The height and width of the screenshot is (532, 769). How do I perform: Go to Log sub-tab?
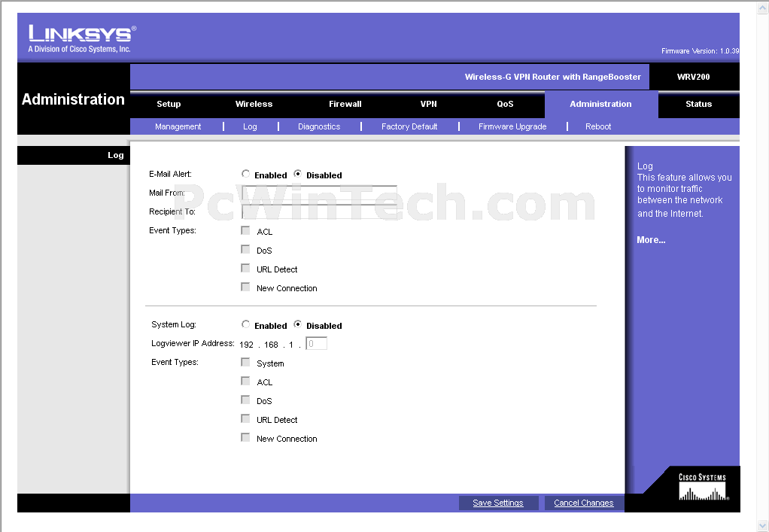(250, 126)
